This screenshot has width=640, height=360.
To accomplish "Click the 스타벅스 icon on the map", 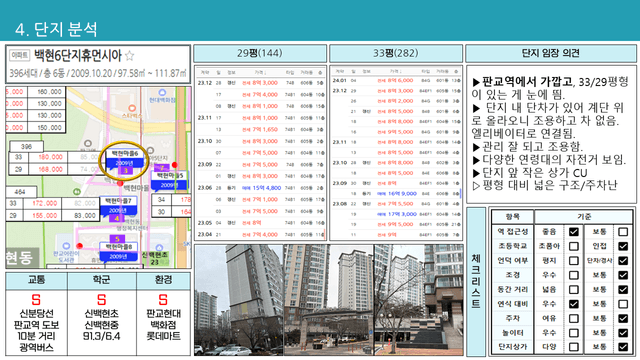I will pos(132,109).
